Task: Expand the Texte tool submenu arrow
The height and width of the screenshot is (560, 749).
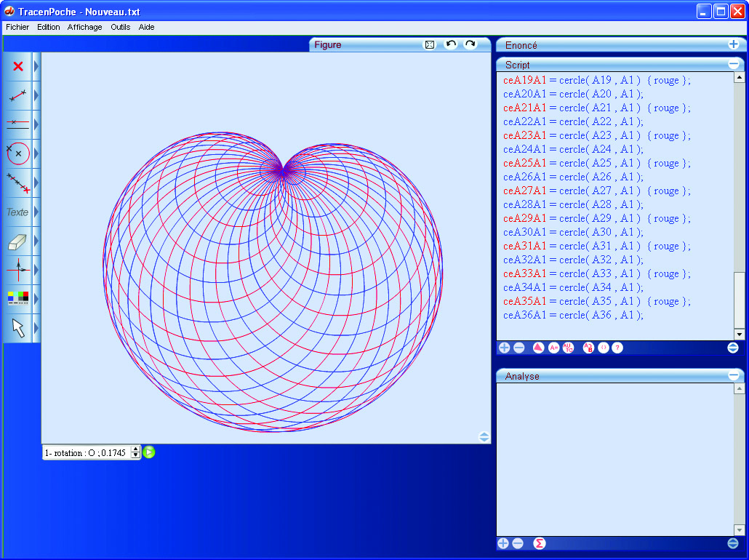Action: point(36,212)
